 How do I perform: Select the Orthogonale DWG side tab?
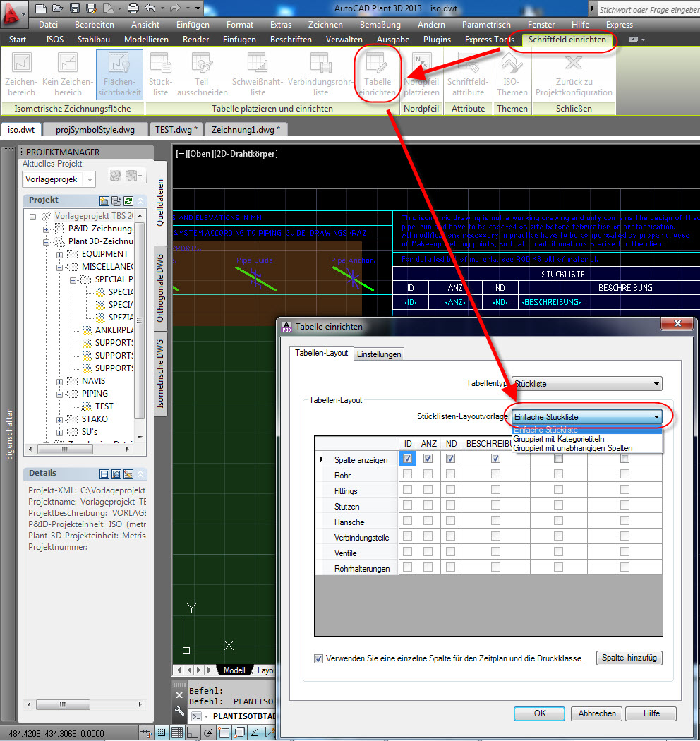click(x=160, y=288)
